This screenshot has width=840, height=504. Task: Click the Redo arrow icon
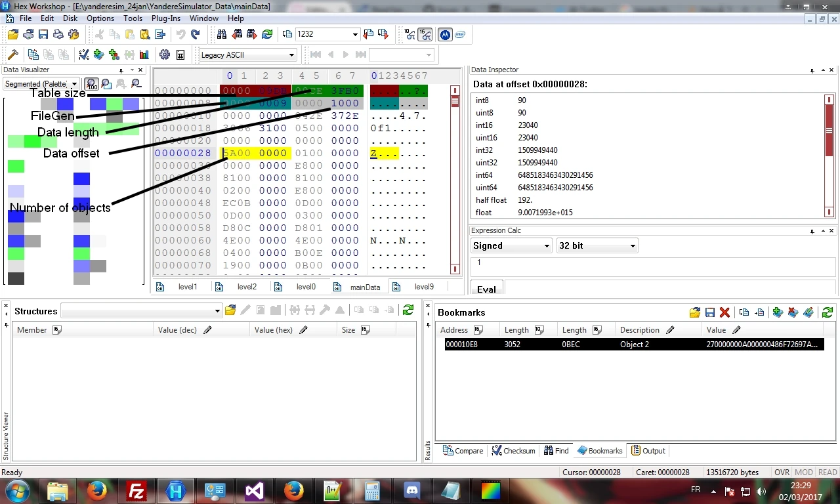pos(195,34)
